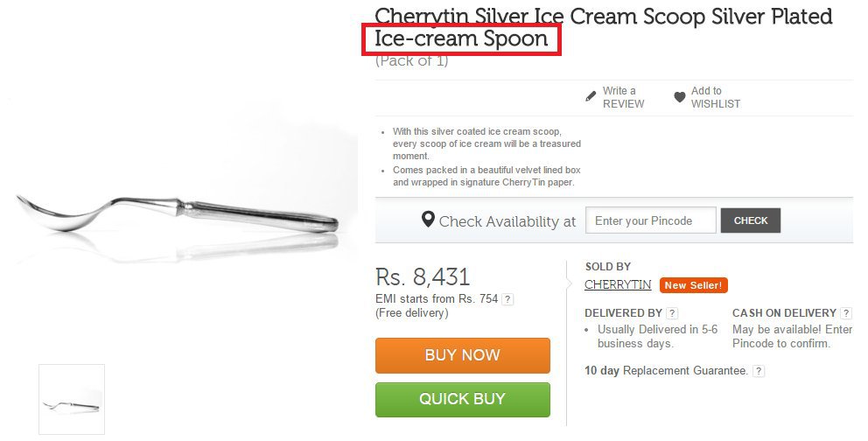
Task: Open the EMI help question mark
Action: [507, 299]
